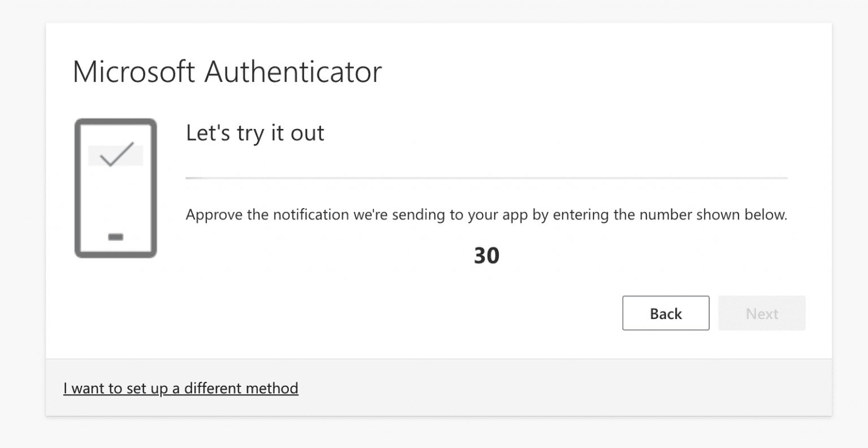This screenshot has width=868, height=448.
Task: Click the progress bar under Let's try it out
Action: (487, 177)
